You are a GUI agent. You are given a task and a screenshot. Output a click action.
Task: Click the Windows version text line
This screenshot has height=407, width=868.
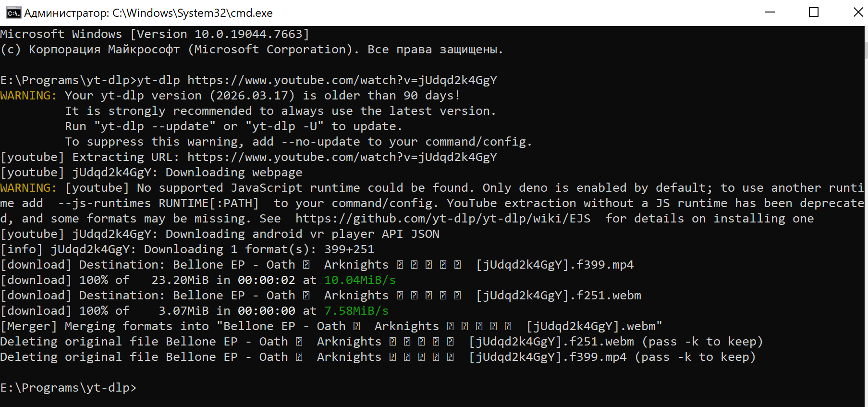pyautogui.click(x=155, y=34)
